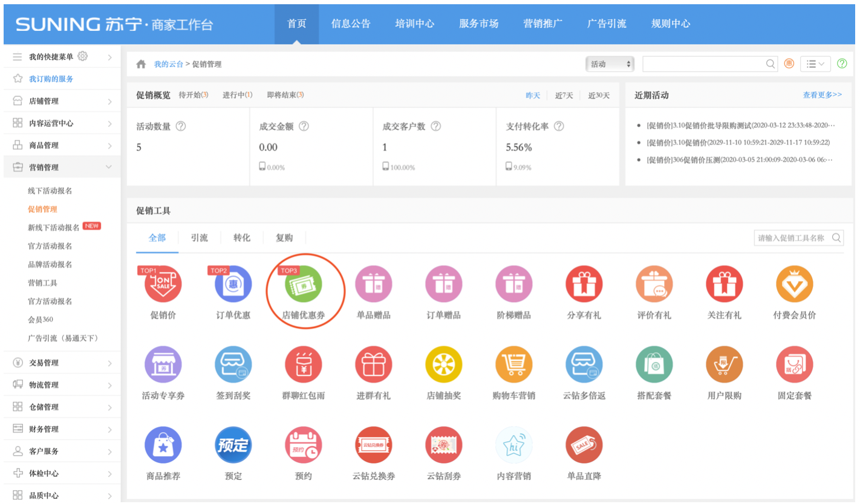
Task: Open the 云钻多倍返 tool icon
Action: 584,364
